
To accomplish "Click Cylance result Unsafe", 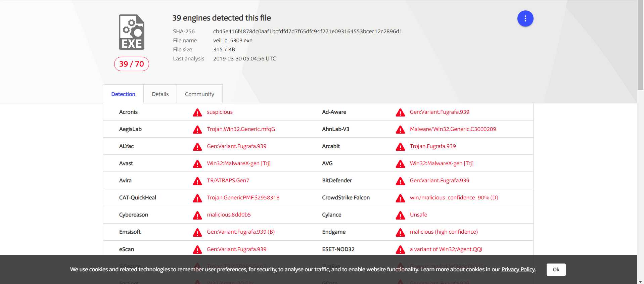I will click(418, 215).
